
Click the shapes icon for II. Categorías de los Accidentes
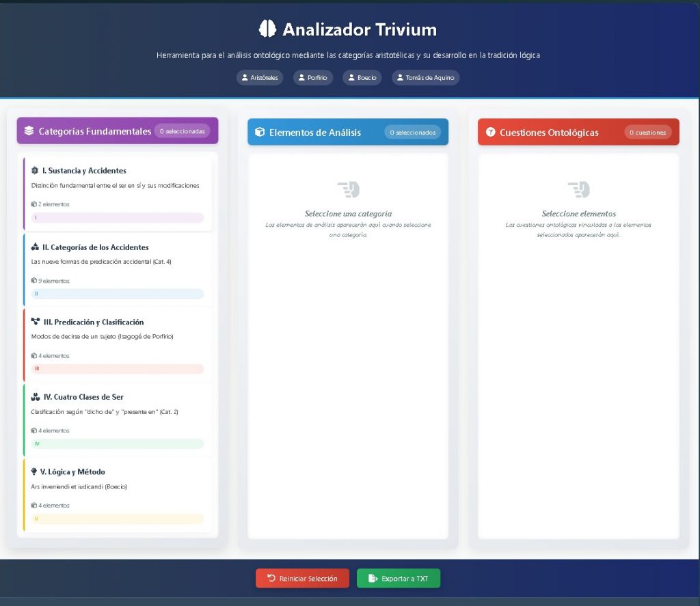click(35, 247)
